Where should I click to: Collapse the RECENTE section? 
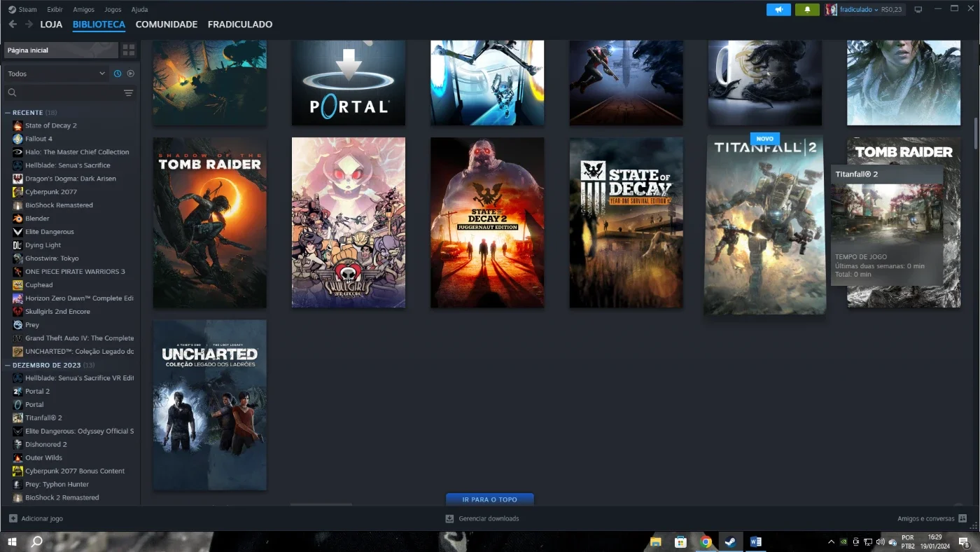tap(8, 113)
